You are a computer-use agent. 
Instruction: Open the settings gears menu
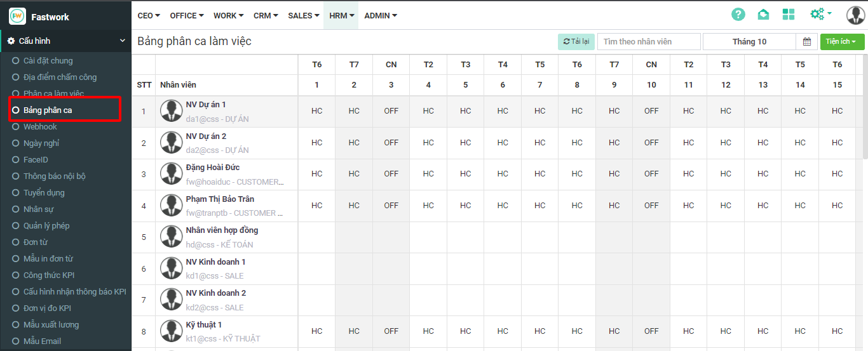[820, 14]
